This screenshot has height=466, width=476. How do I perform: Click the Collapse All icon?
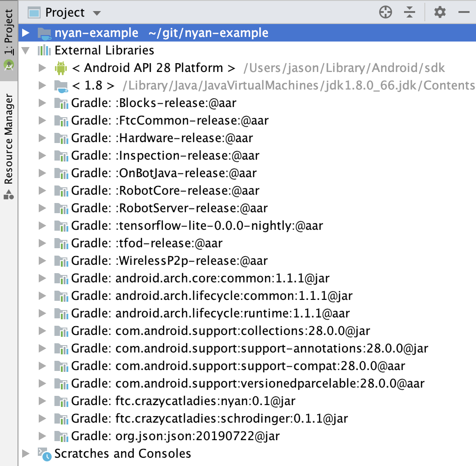410,12
